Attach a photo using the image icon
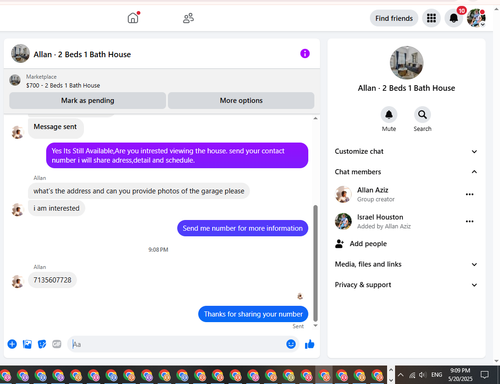500x384 pixels. (27, 344)
